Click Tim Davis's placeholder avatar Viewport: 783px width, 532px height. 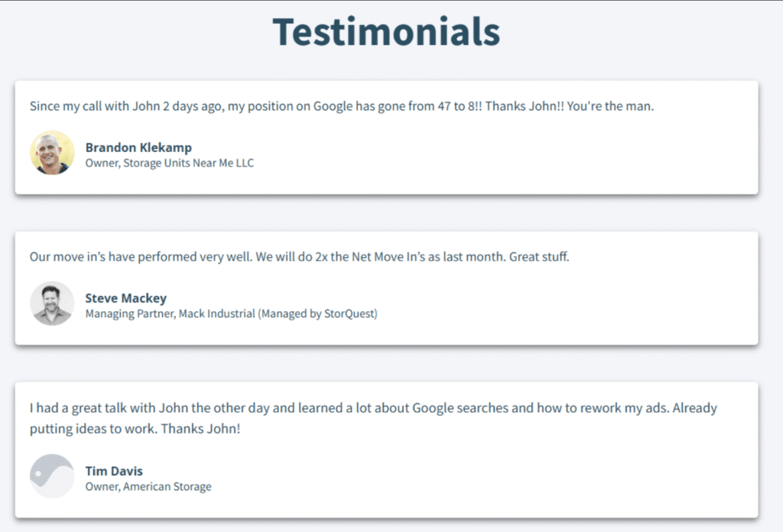52,476
